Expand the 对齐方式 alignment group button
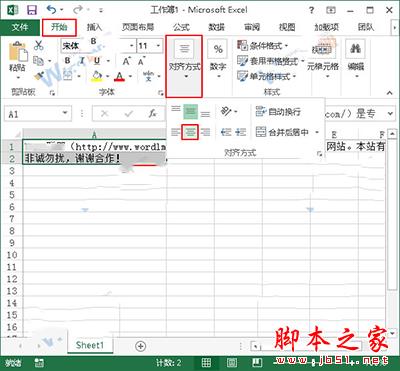 coord(184,66)
